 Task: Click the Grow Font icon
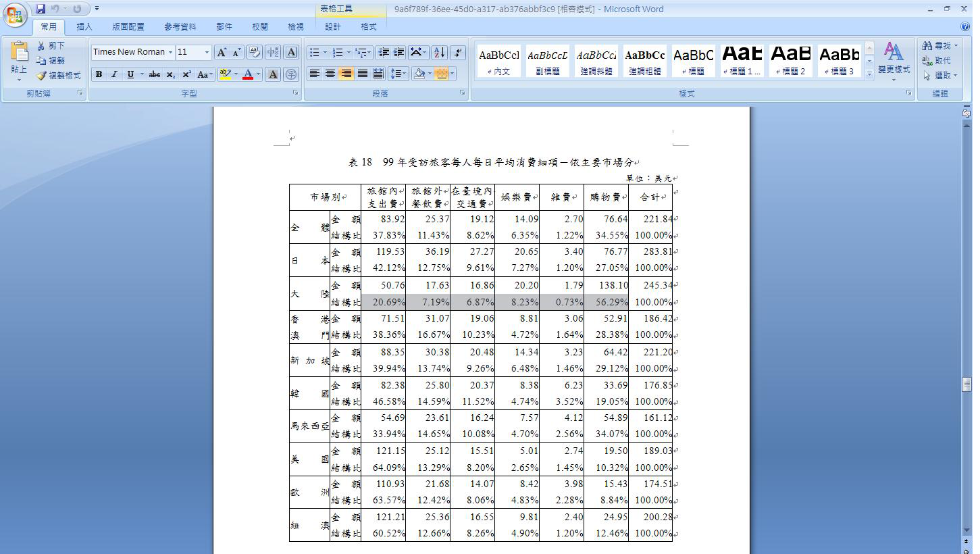click(222, 52)
